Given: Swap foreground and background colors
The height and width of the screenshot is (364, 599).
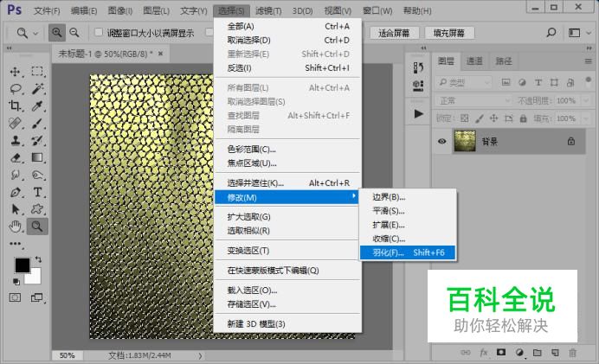Looking at the screenshot, I should tap(38, 259).
